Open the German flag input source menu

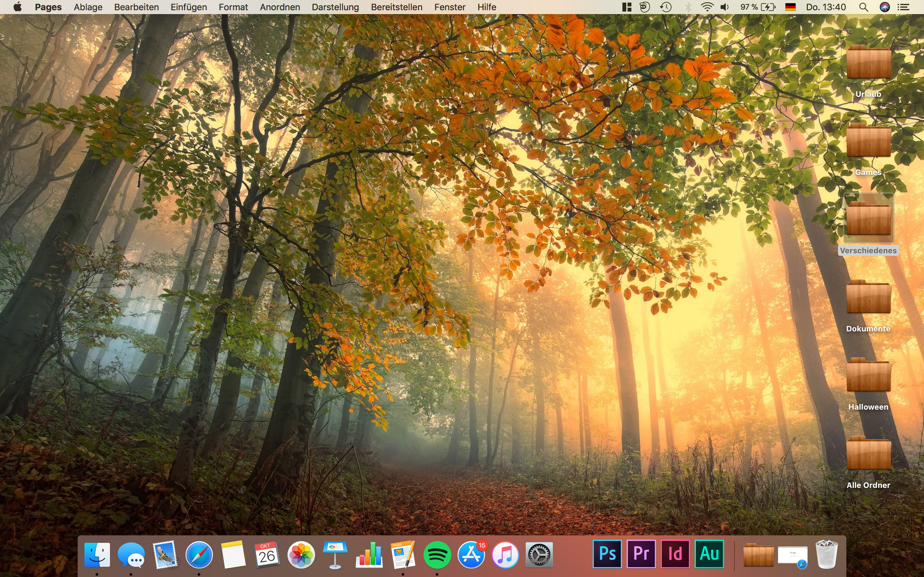tap(790, 7)
